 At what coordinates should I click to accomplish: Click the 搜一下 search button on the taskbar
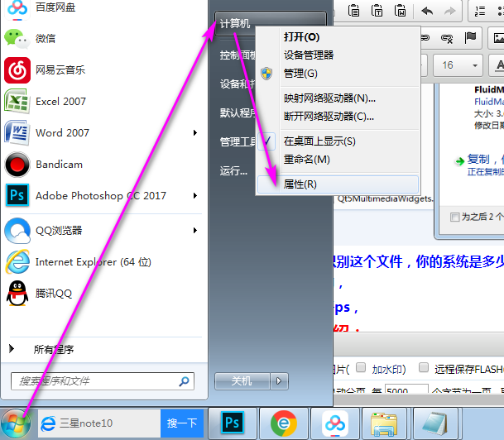(x=182, y=423)
